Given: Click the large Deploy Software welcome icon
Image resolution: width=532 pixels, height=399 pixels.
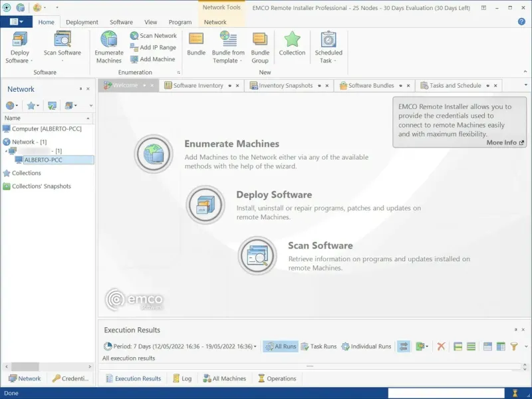Looking at the screenshot, I should [205, 205].
